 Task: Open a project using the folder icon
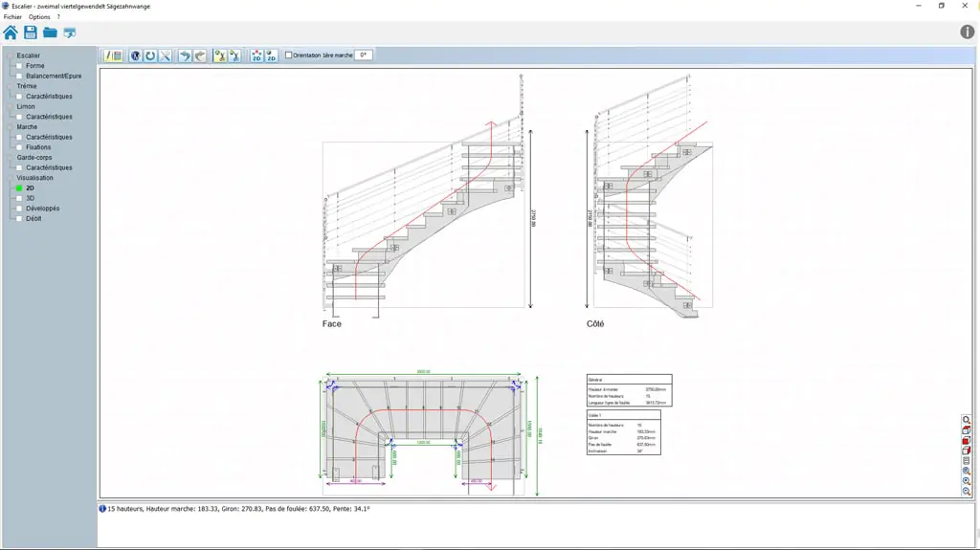pos(50,33)
